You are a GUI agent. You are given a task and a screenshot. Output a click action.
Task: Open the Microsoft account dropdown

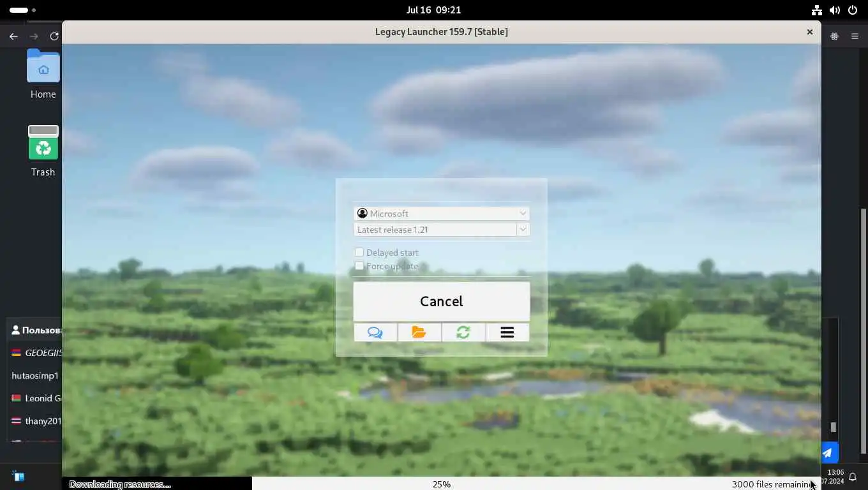pyautogui.click(x=442, y=213)
